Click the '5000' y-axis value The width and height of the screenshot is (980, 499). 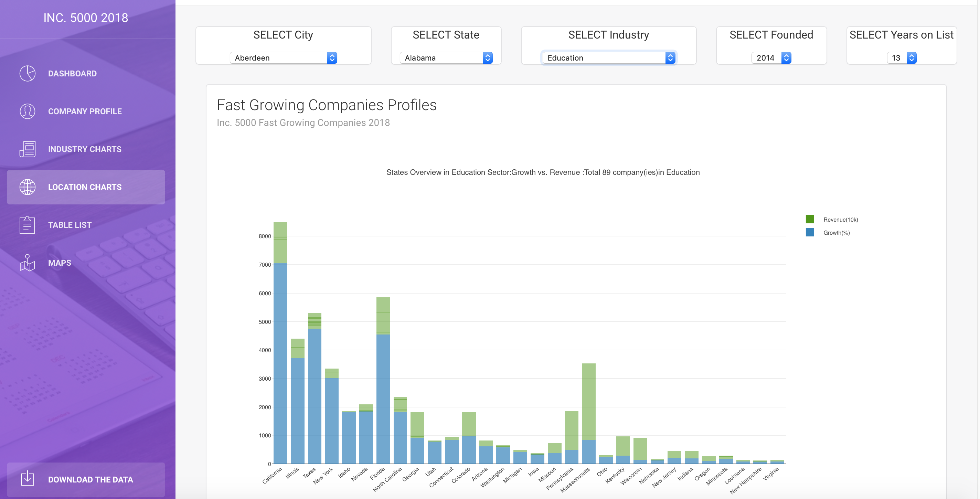point(265,322)
